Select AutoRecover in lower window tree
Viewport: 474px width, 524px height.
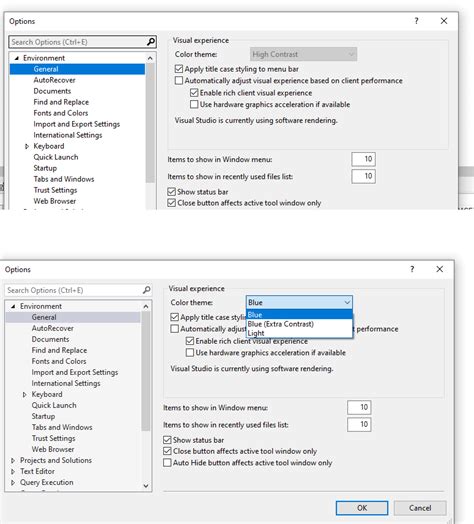(x=53, y=328)
